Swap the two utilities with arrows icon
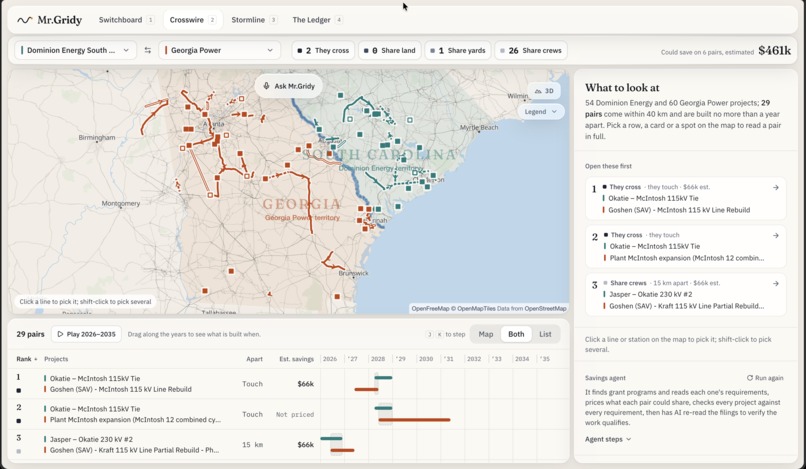 pos(148,50)
